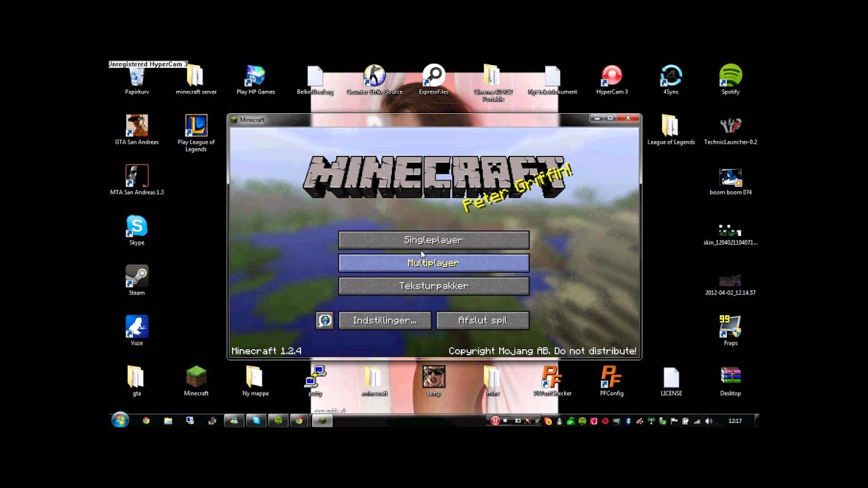The height and width of the screenshot is (488, 868).
Task: Click the Copyright Mojang AB notice
Action: tap(542, 351)
